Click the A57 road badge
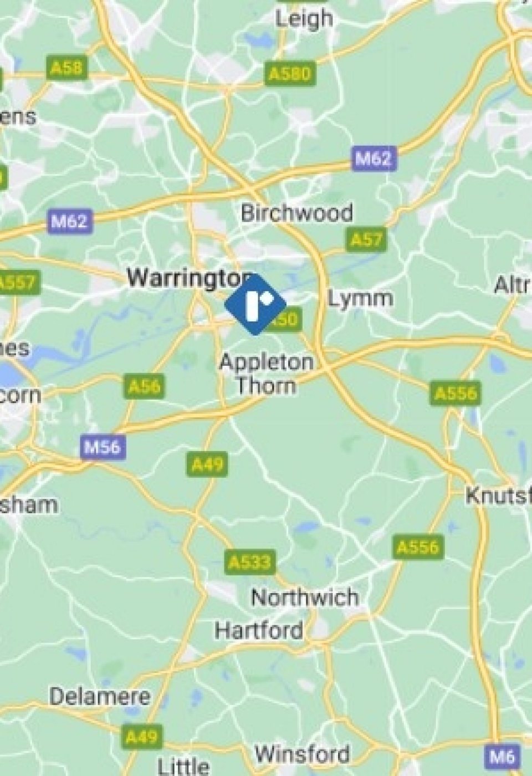Image resolution: width=532 pixels, height=776 pixels. click(x=367, y=240)
